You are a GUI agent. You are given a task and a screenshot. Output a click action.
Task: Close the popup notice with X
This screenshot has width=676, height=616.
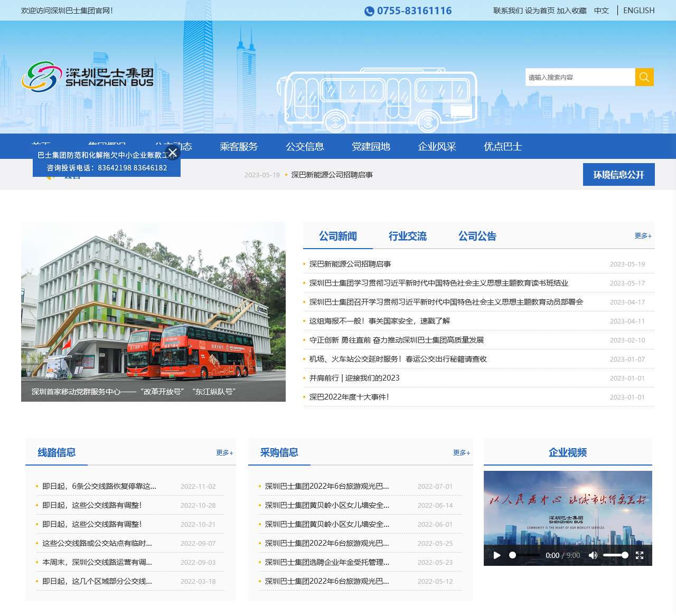[172, 153]
